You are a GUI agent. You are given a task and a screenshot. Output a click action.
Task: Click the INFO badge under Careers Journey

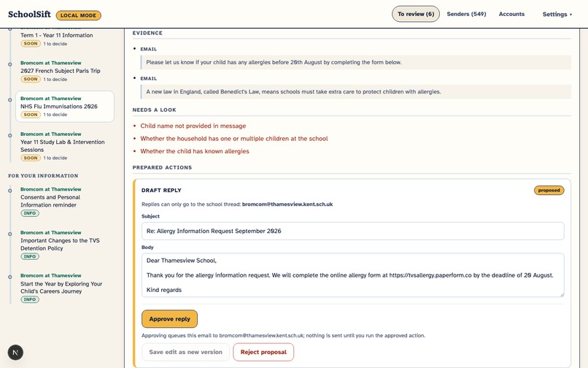click(30, 299)
